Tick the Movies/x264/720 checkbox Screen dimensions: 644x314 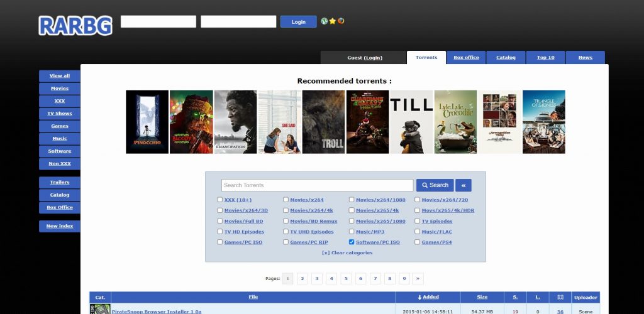click(x=418, y=200)
